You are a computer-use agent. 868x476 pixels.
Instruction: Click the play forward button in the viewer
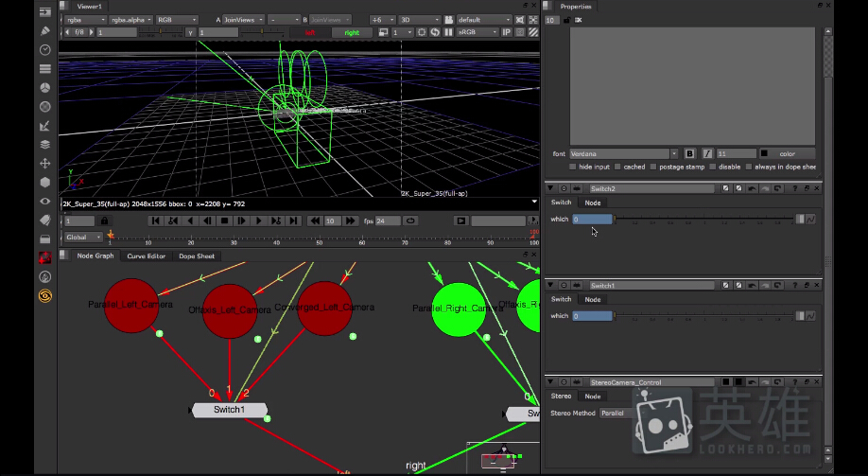[258, 220]
